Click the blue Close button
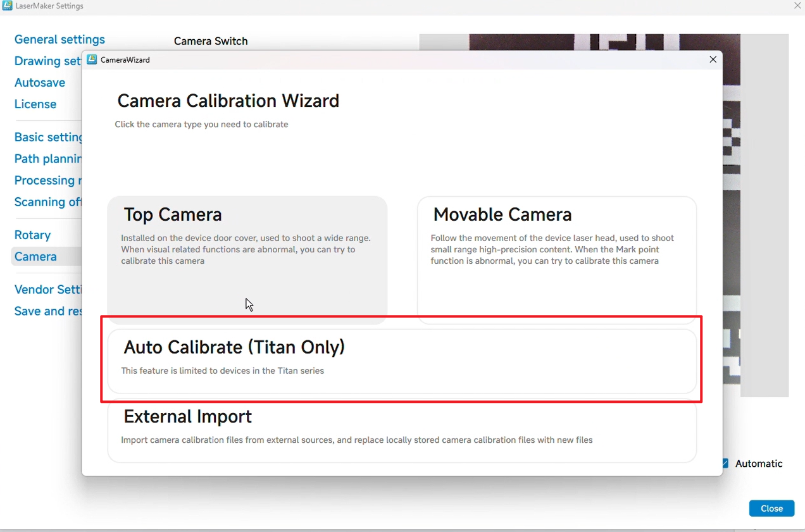 coord(771,508)
